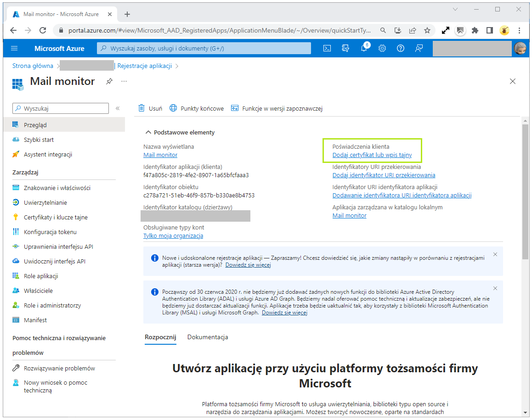Viewport: 532px width, 420px height.
Task: Click the share page icon in address bar
Action: click(413, 30)
